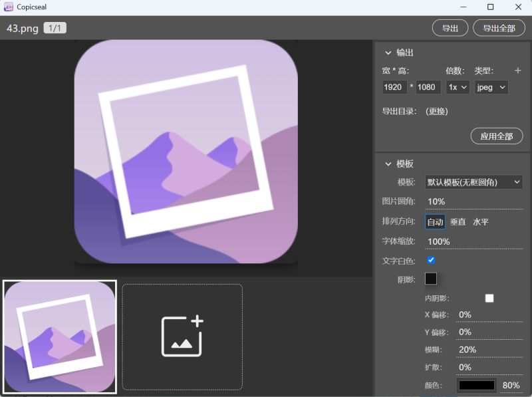This screenshot has height=397, width=532.
Task: Click the 模糊 20% blur value
Action: point(489,350)
